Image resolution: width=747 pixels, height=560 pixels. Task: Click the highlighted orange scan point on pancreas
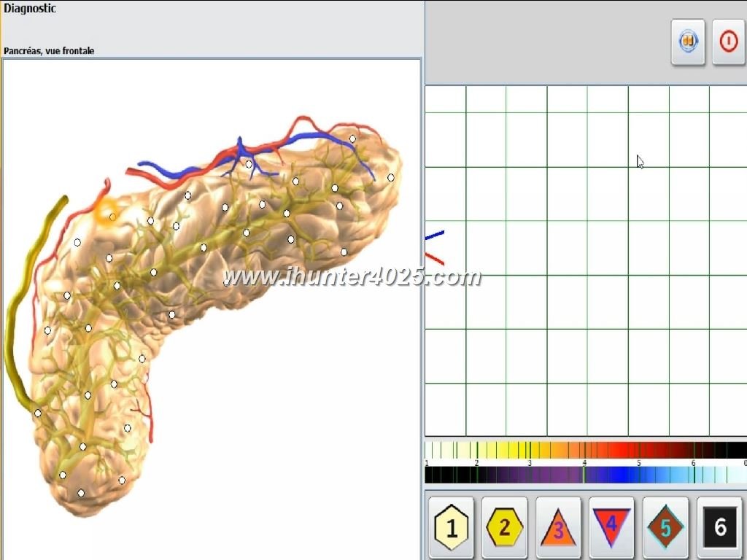click(x=112, y=217)
